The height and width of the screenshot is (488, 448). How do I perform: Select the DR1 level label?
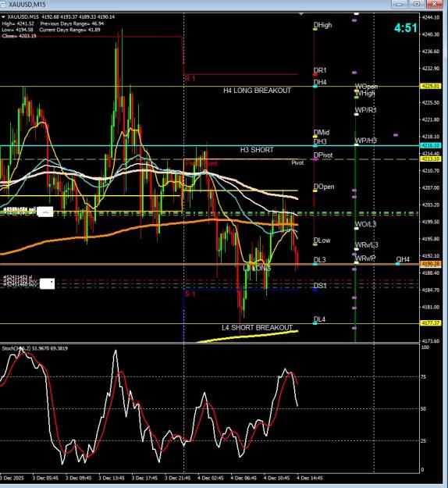click(320, 70)
